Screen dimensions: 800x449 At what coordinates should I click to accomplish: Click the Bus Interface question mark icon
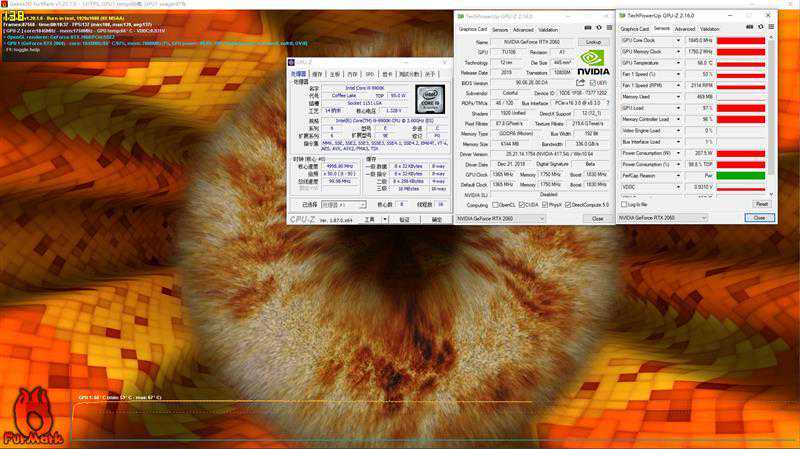click(x=606, y=101)
